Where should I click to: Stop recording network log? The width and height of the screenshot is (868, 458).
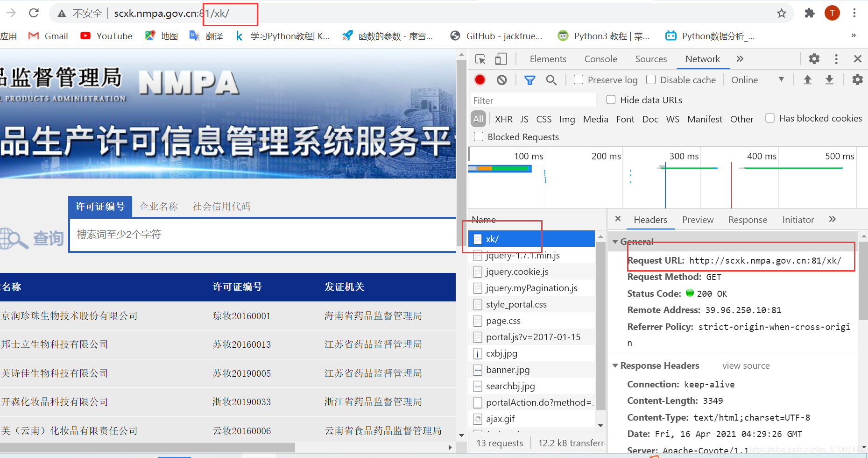[x=480, y=80]
